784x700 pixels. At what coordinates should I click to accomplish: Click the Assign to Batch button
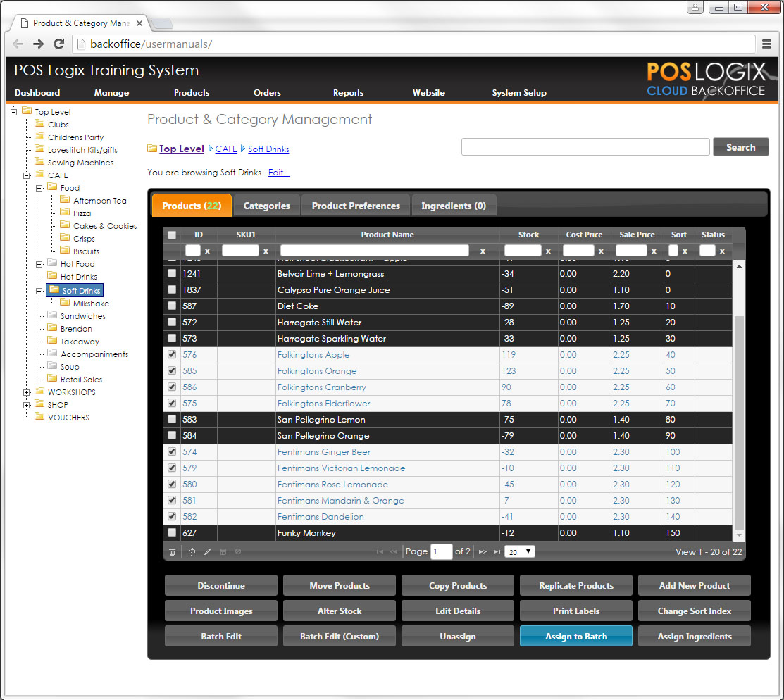[576, 636]
